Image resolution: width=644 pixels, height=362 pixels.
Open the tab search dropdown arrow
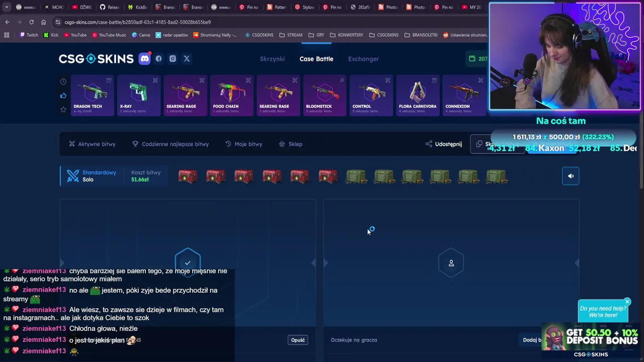7,7
